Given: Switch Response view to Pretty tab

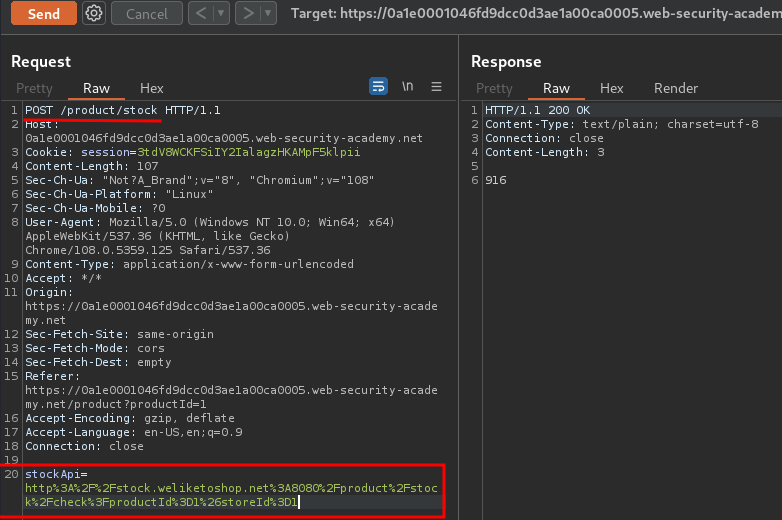Looking at the screenshot, I should (494, 88).
